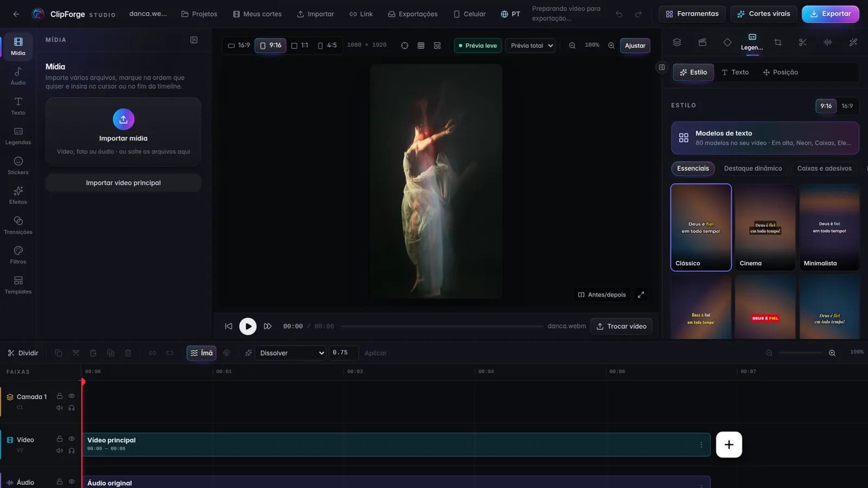Open the Áudio sidebar panel
Screen dimensions: 868x488
18,76
